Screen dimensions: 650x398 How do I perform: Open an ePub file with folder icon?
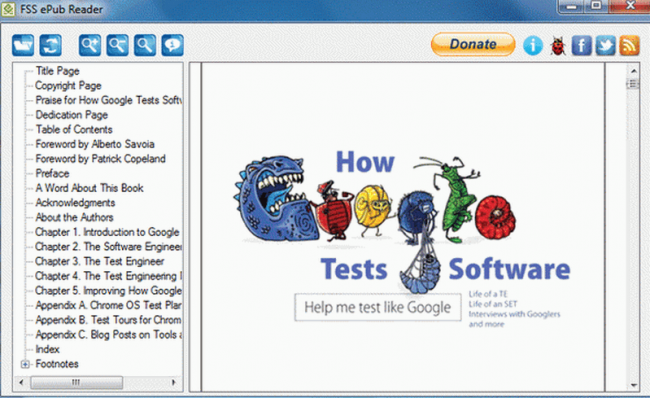coord(23,45)
